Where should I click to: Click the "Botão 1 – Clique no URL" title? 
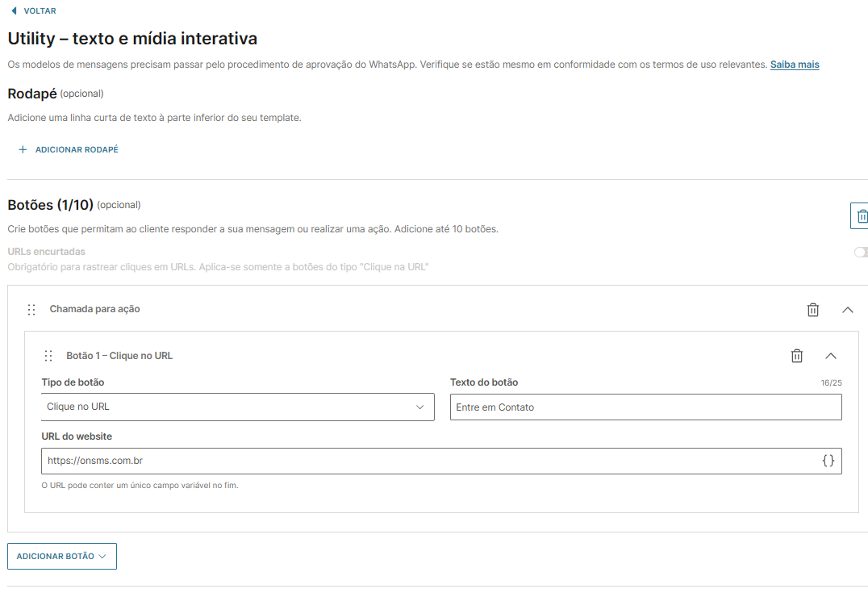point(119,356)
